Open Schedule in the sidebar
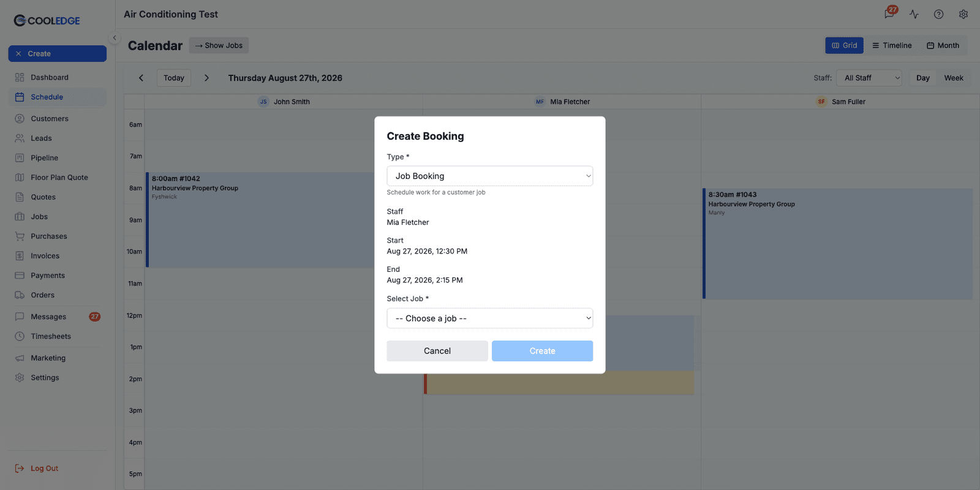 click(x=58, y=97)
